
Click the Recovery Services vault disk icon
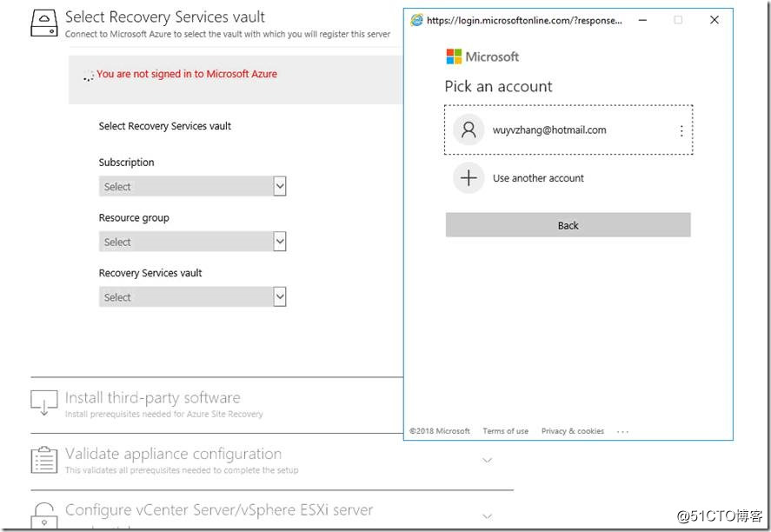pyautogui.click(x=44, y=23)
